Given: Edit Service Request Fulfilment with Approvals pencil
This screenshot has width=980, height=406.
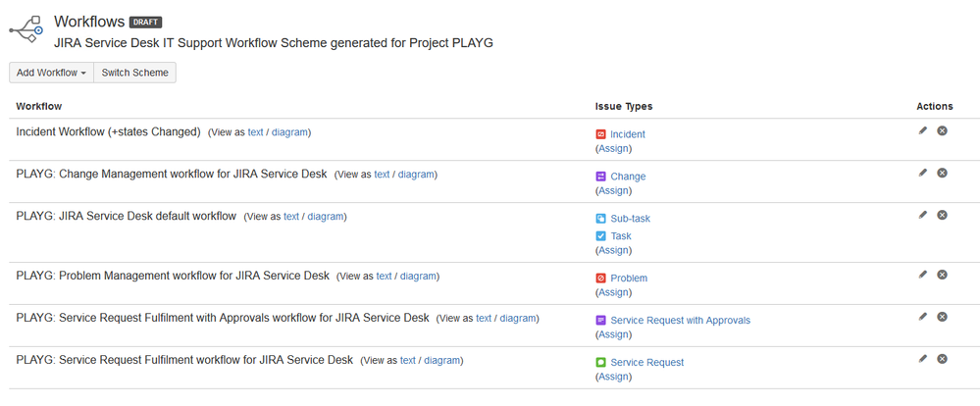Looking at the screenshot, I should (x=922, y=317).
